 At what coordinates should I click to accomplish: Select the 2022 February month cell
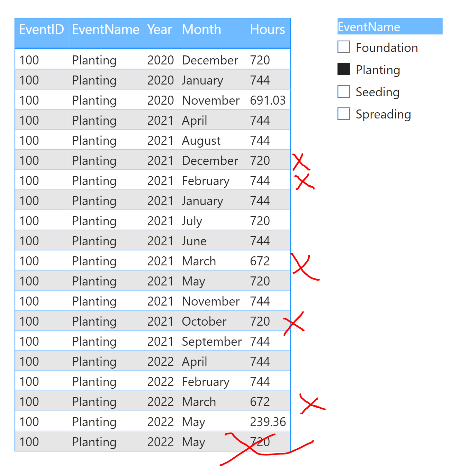[x=206, y=382]
